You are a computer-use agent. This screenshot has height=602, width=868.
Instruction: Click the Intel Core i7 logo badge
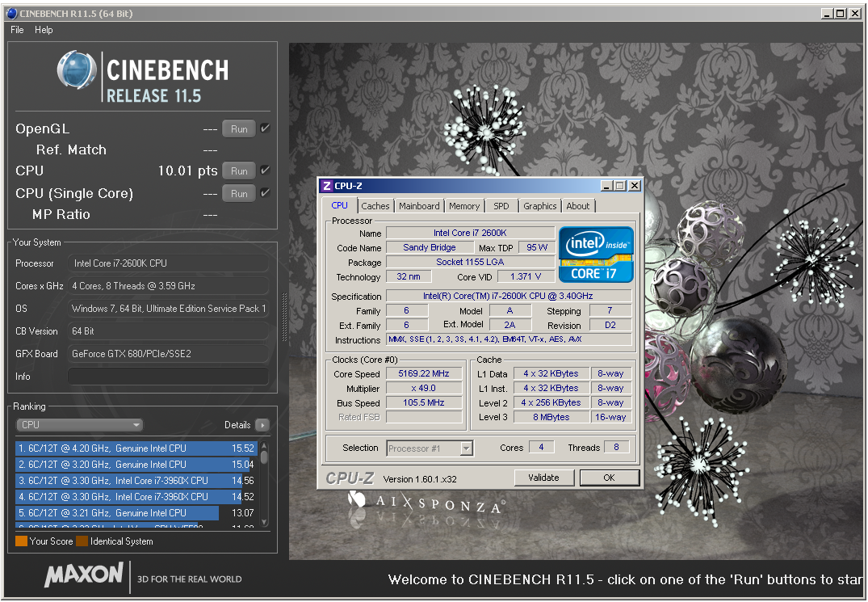[x=596, y=255]
